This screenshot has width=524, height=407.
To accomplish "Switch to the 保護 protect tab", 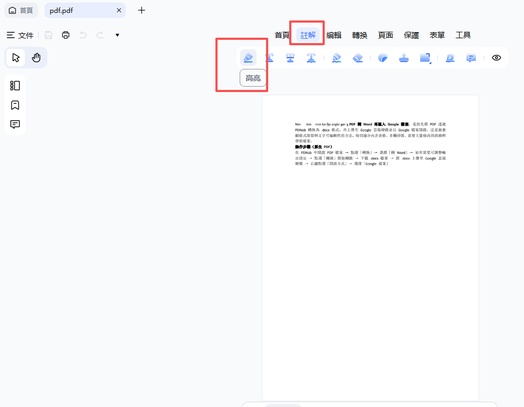I will click(x=411, y=35).
